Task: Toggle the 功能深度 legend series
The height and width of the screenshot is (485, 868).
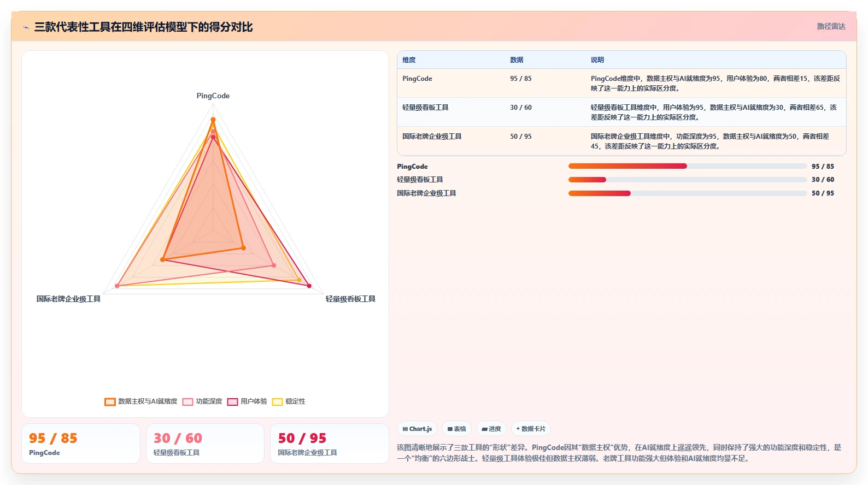Action: (x=202, y=401)
